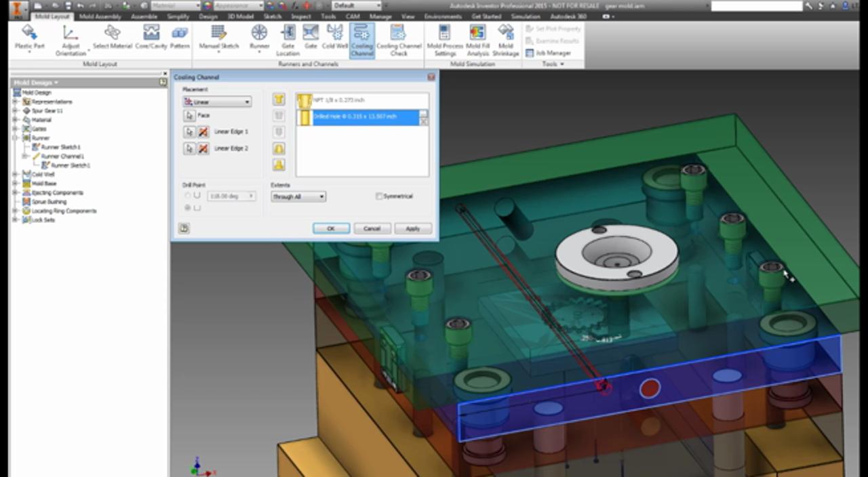Open the Gate Location tool
This screenshot has width=868, height=477.
(288, 41)
